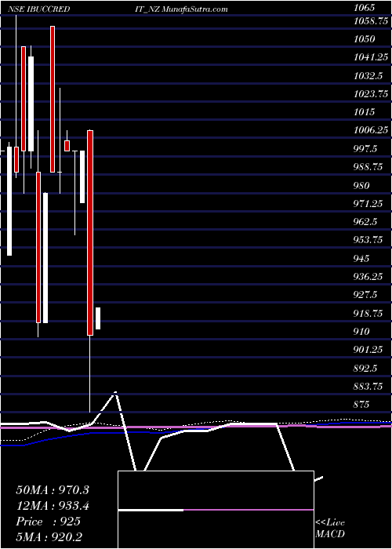Click the long red candle falling to 910
The image size is (392, 549).
tap(90, 233)
